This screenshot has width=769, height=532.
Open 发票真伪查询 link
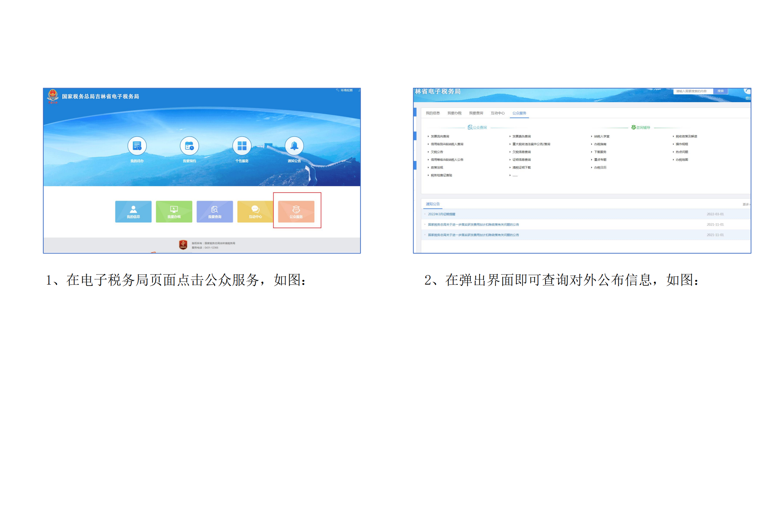pyautogui.click(x=521, y=136)
